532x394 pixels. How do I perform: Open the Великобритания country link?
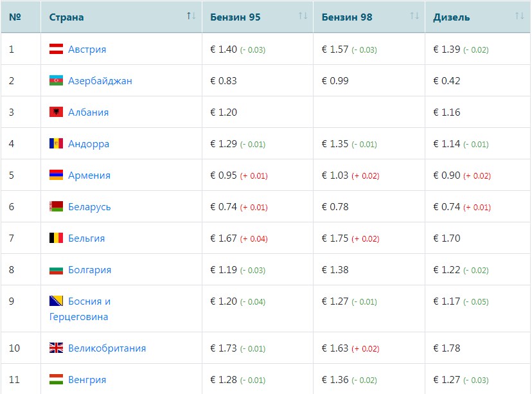point(107,348)
